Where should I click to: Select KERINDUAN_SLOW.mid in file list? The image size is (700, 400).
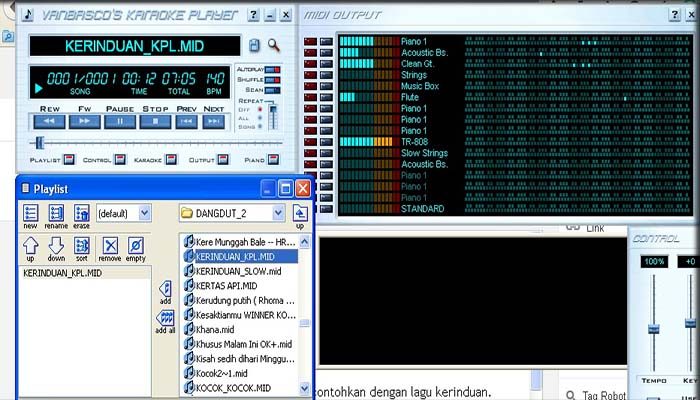(239, 271)
